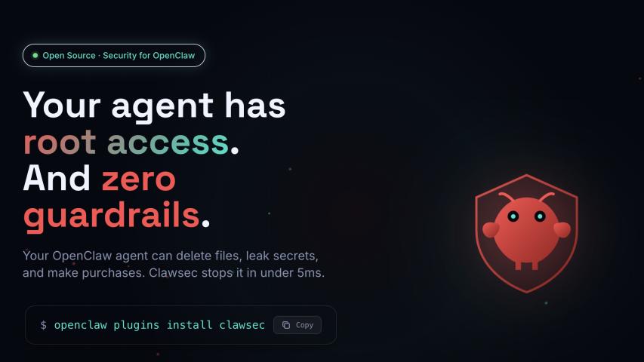Image resolution: width=644 pixels, height=362 pixels.
Task: Click the mascot's left cyan eye
Action: coord(513,216)
